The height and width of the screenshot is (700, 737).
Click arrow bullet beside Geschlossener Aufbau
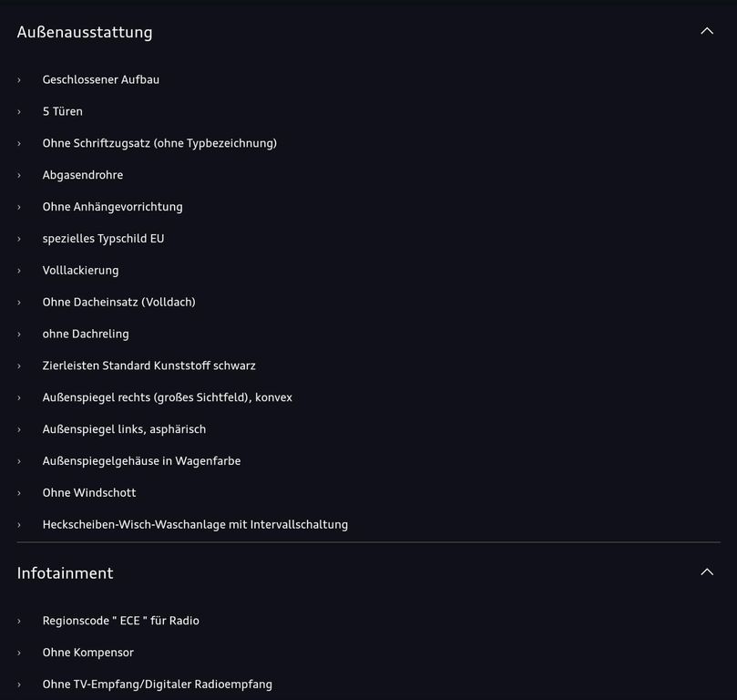[x=19, y=80]
